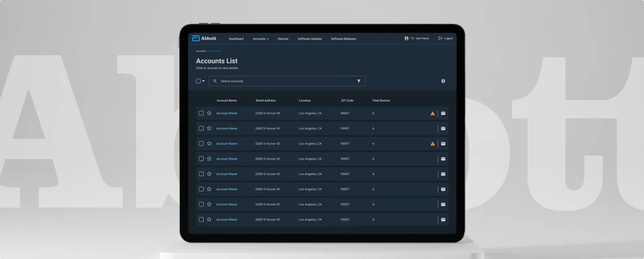Go to the Devices nav item
The width and height of the screenshot is (644, 259).
click(x=283, y=39)
